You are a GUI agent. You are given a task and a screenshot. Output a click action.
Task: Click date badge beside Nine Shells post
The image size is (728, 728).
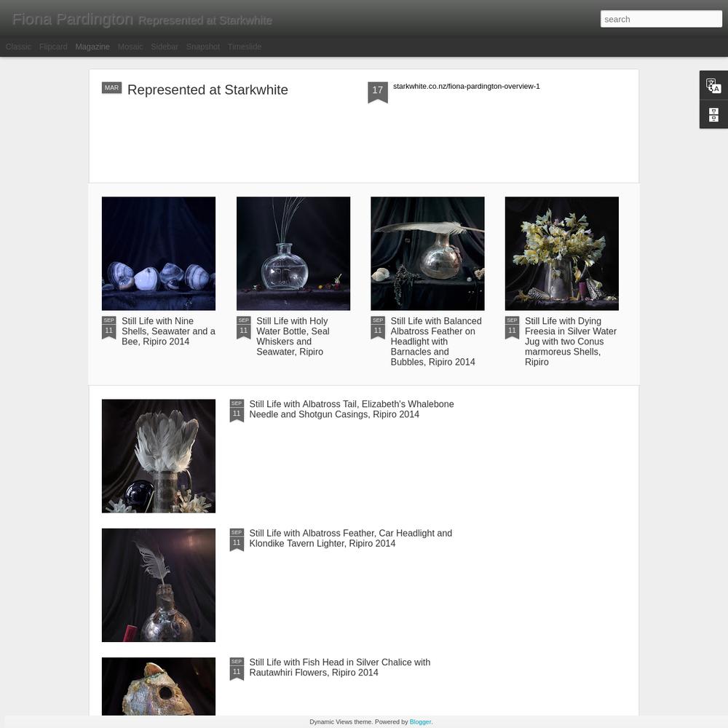(x=108, y=328)
